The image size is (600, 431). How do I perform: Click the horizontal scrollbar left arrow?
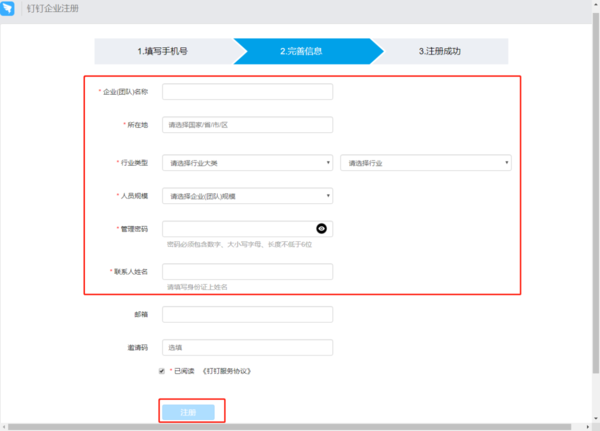(4, 427)
